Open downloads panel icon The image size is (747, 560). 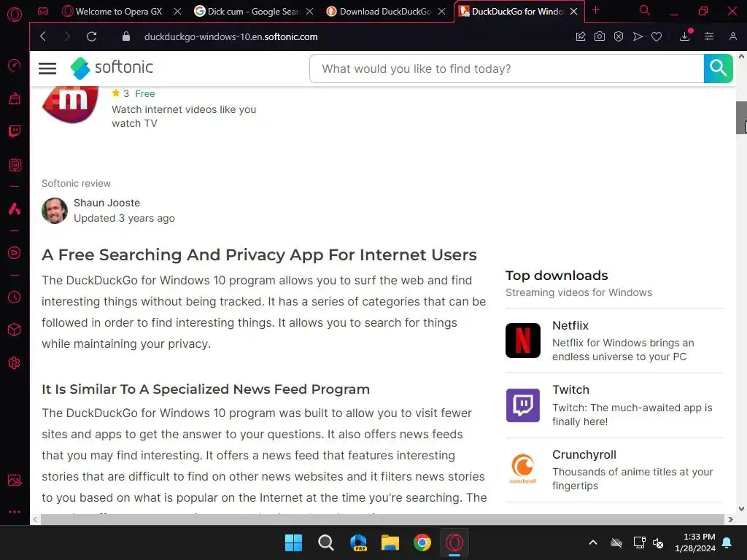point(685,36)
